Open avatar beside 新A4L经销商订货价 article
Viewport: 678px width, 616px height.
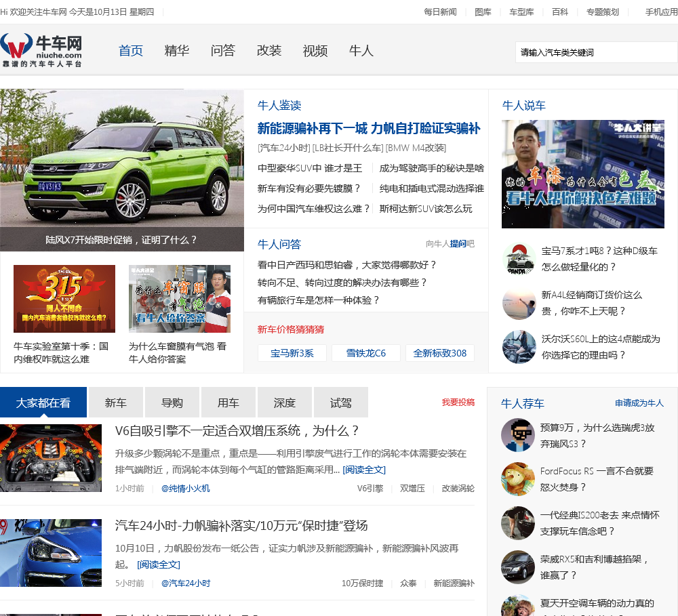coord(519,303)
